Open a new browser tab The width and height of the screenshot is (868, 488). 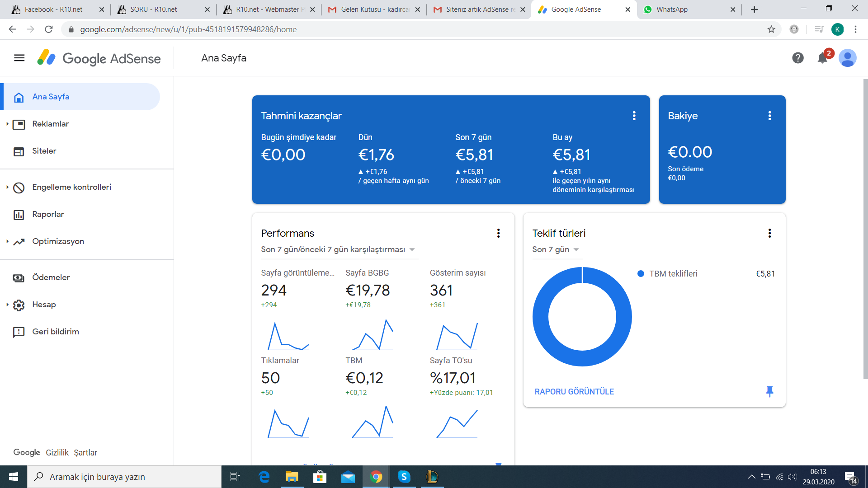click(754, 9)
